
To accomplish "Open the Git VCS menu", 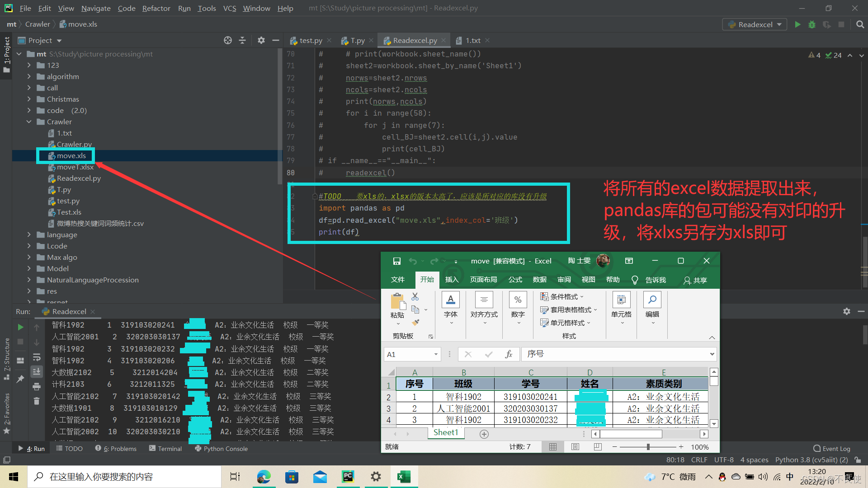I will 228,8.
